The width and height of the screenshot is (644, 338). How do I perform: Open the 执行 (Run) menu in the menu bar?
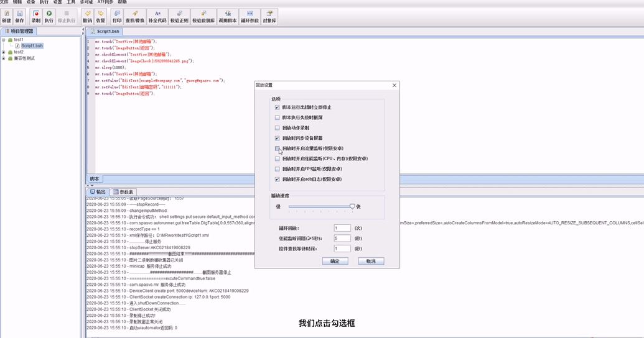click(44, 2)
